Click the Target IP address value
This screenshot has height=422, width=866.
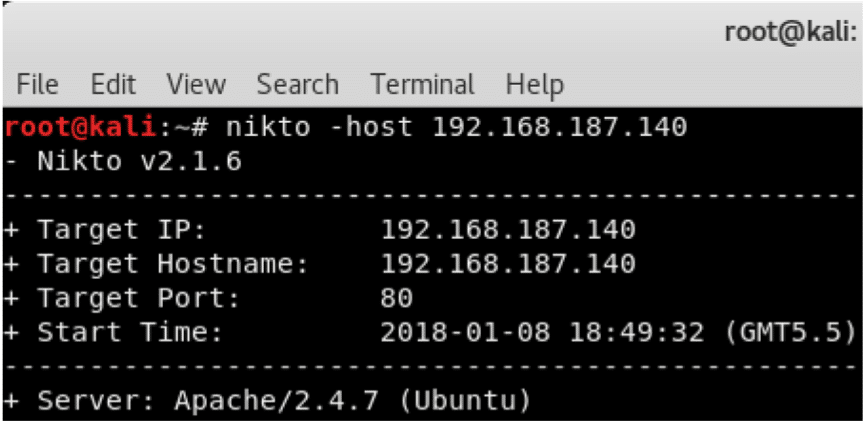click(507, 230)
